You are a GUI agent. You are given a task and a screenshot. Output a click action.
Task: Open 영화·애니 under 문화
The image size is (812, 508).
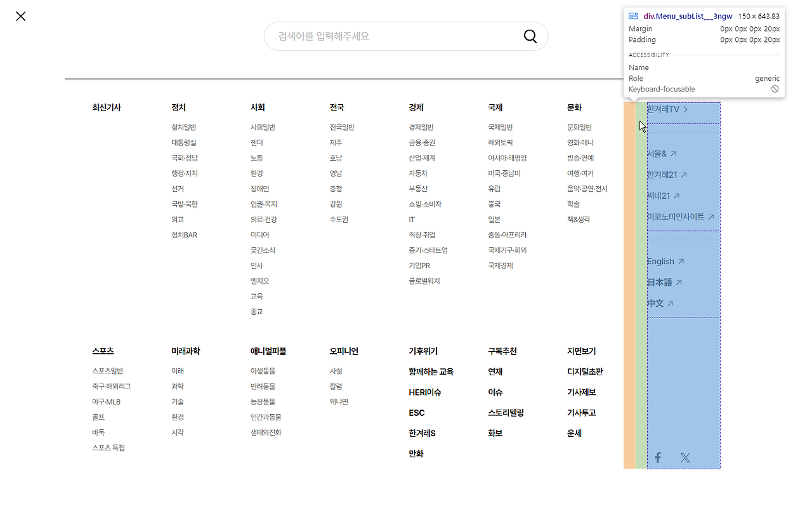pyautogui.click(x=580, y=143)
